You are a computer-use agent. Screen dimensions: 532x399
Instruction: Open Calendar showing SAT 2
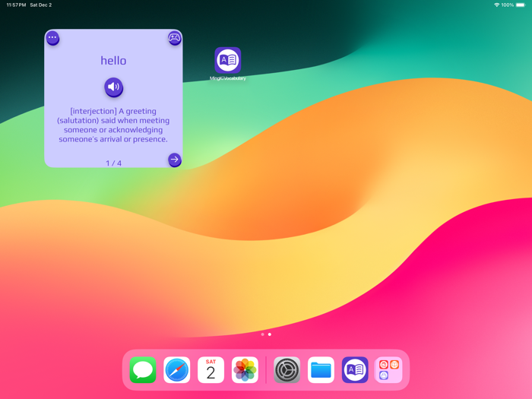(x=211, y=370)
